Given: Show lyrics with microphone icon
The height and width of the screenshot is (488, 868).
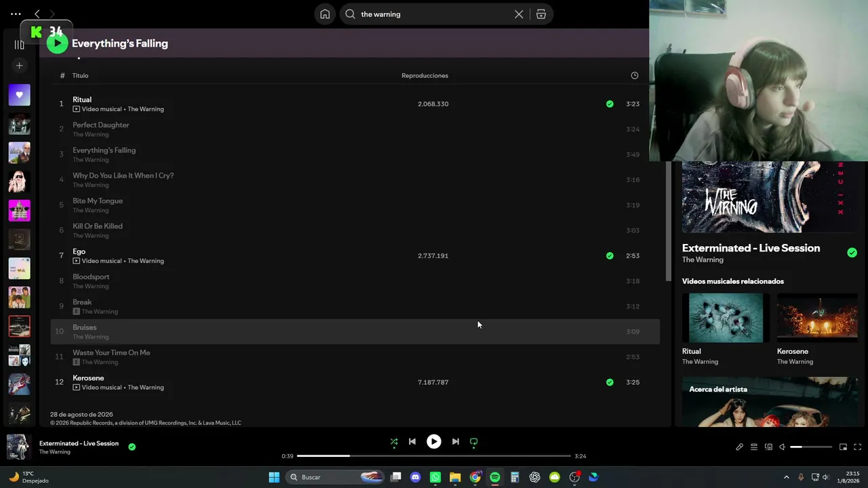Looking at the screenshot, I should click(x=740, y=447).
